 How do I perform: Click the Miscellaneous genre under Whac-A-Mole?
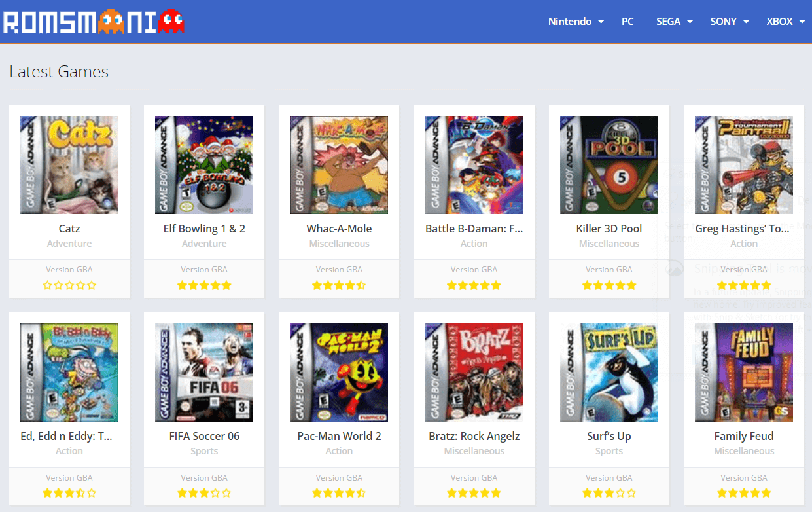(339, 244)
